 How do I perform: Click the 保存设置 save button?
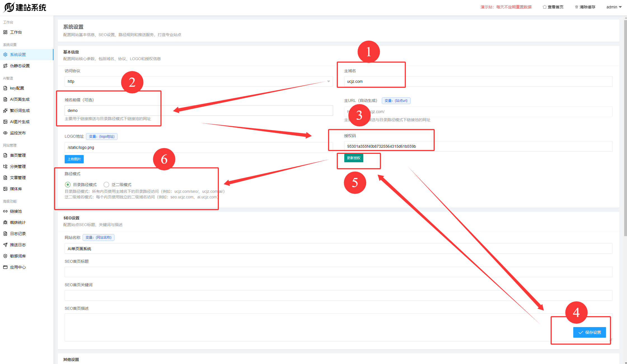tap(589, 332)
